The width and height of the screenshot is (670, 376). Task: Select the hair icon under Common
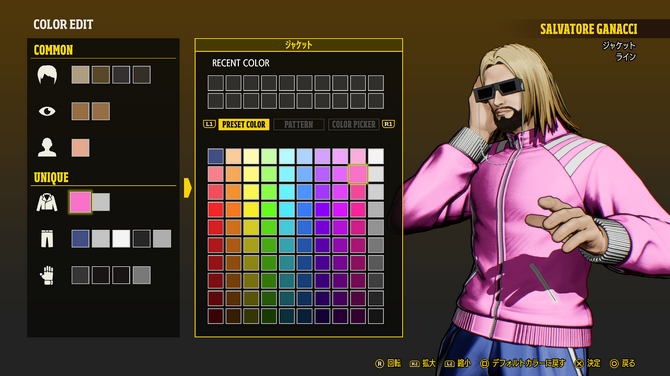pos(47,75)
